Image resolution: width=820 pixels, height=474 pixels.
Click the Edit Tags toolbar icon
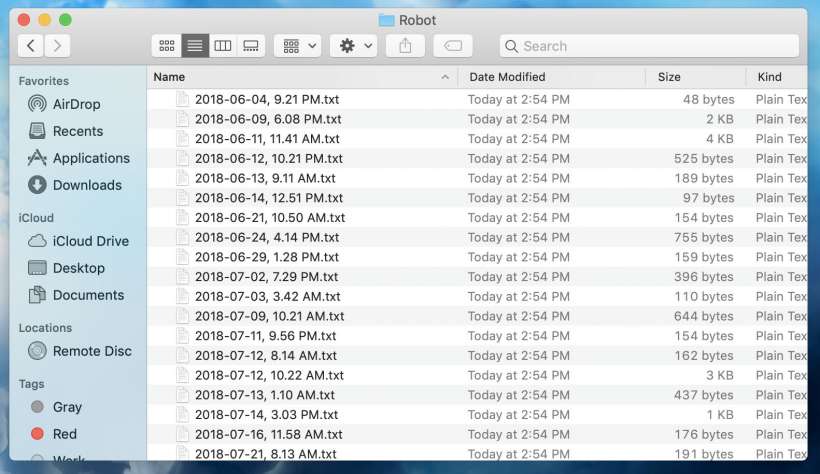(452, 46)
